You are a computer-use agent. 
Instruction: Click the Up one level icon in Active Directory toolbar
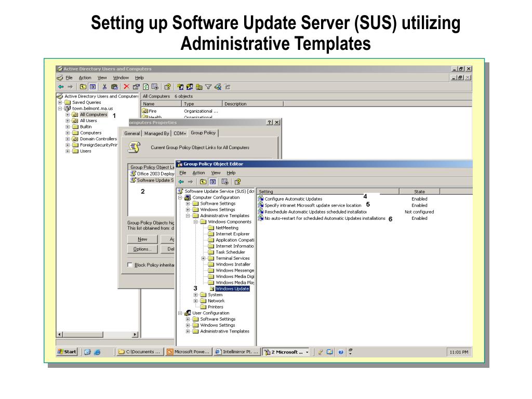83,87
